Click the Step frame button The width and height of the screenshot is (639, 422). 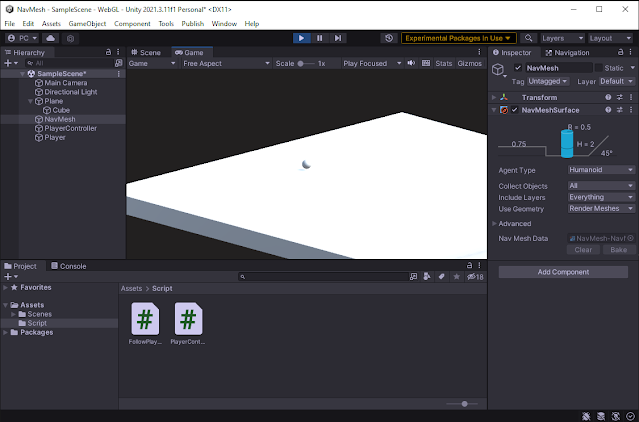337,38
